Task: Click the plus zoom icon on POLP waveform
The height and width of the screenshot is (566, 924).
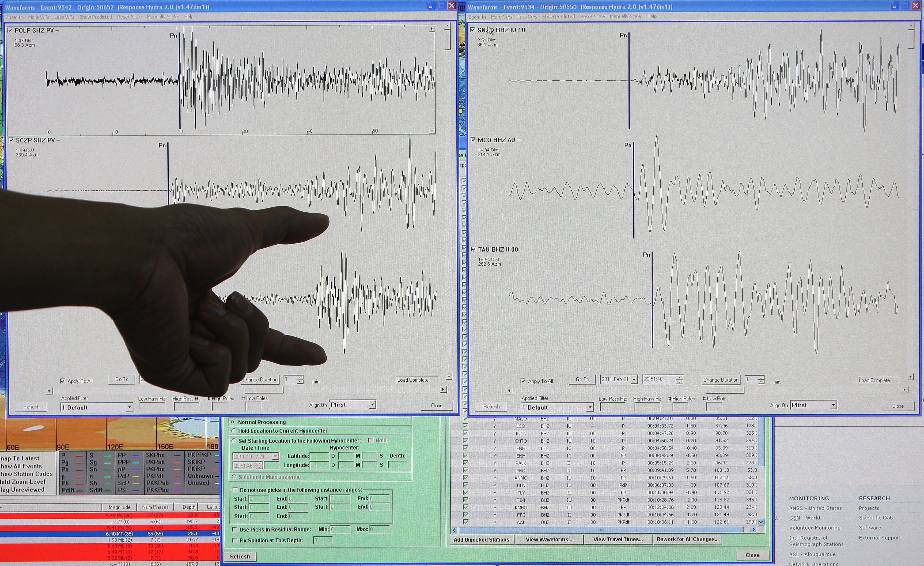Action: coord(432,29)
